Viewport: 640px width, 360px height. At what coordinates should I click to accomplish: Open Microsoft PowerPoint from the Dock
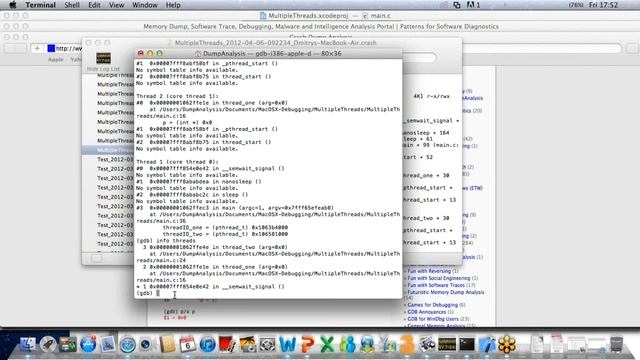[307, 344]
